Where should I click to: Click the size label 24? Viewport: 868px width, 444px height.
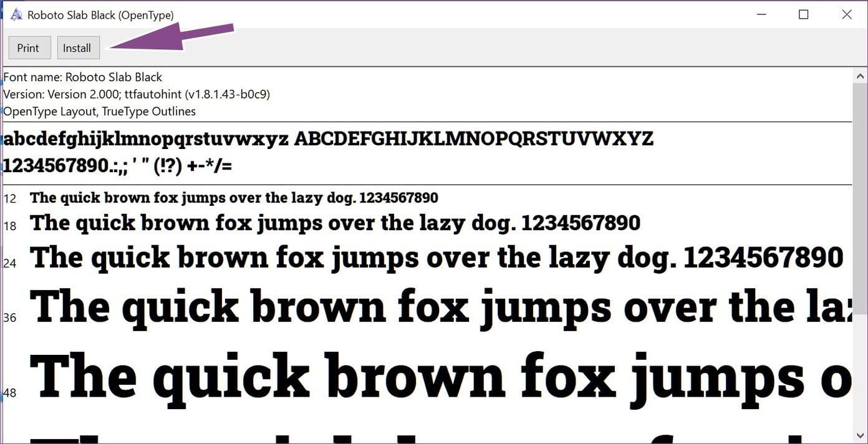point(10,263)
